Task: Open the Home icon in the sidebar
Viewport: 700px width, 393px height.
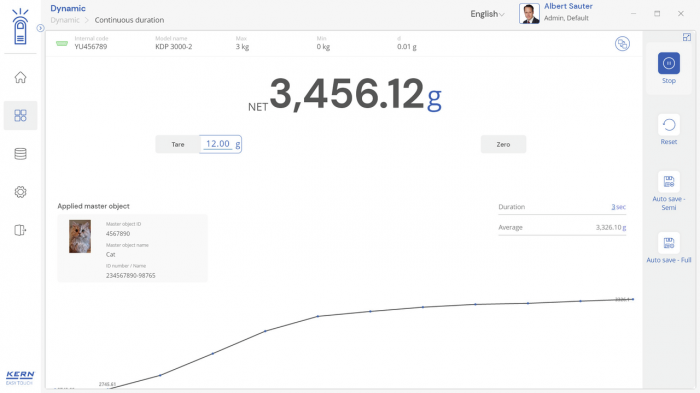Action: coord(20,77)
